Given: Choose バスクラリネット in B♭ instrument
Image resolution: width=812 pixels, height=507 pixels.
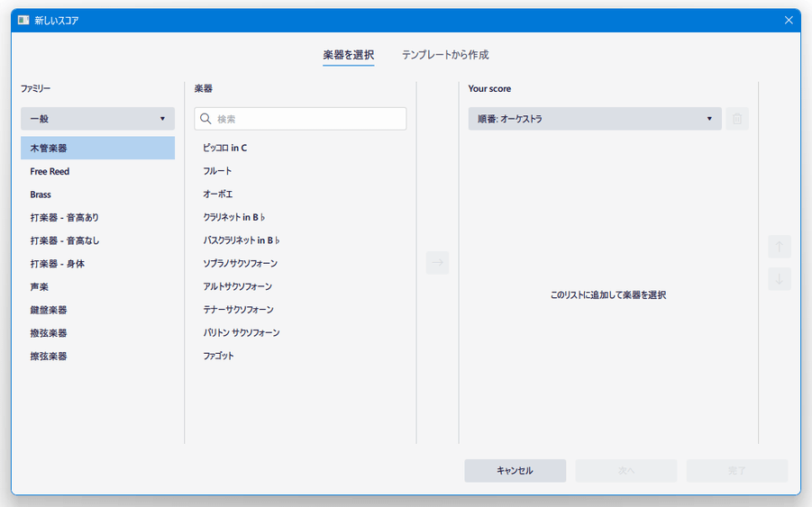Looking at the screenshot, I should pyautogui.click(x=300, y=240).
